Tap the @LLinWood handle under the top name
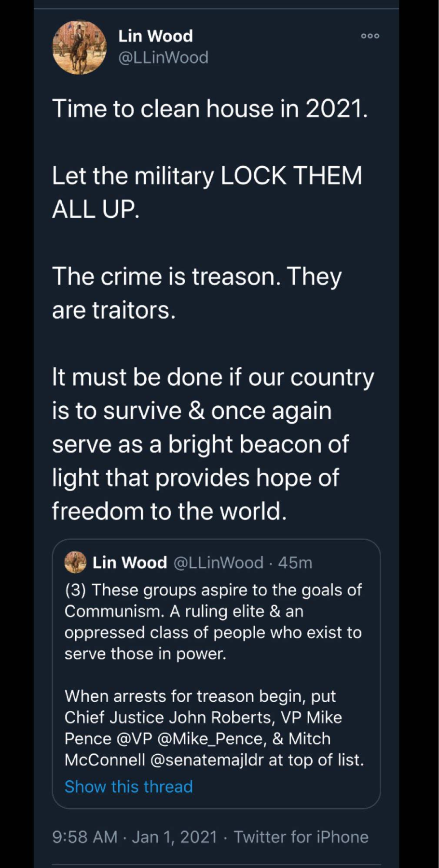The height and width of the screenshot is (868, 439). pyautogui.click(x=163, y=58)
